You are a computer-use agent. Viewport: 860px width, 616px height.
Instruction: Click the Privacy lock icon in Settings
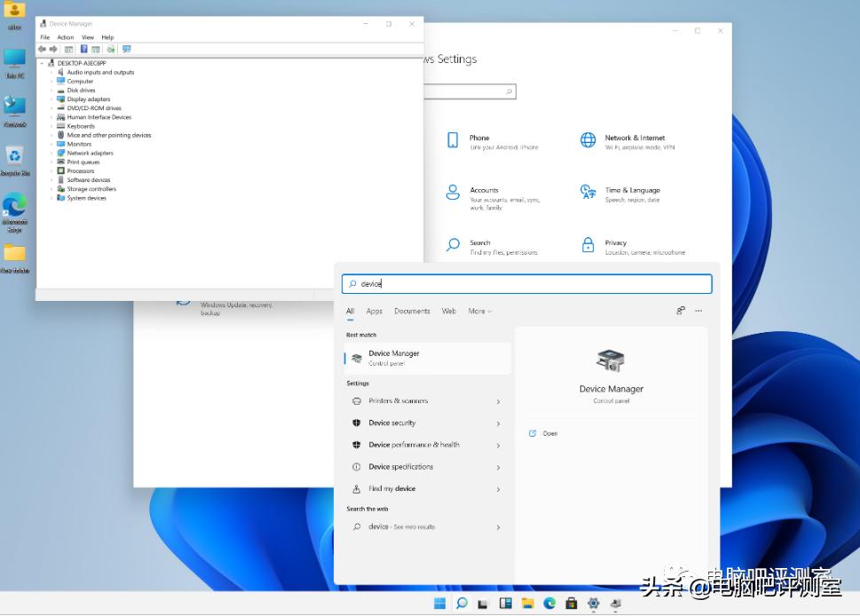pyautogui.click(x=590, y=246)
